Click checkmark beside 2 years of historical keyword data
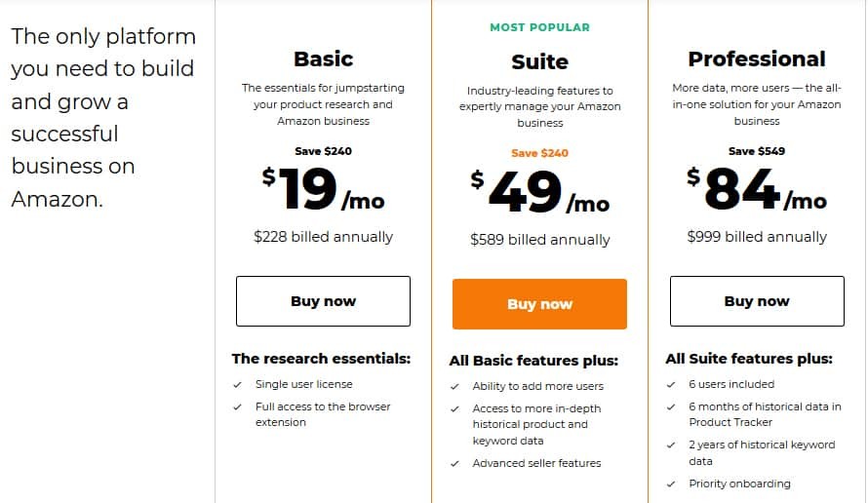Viewport: 868px width, 503px height. (671, 445)
